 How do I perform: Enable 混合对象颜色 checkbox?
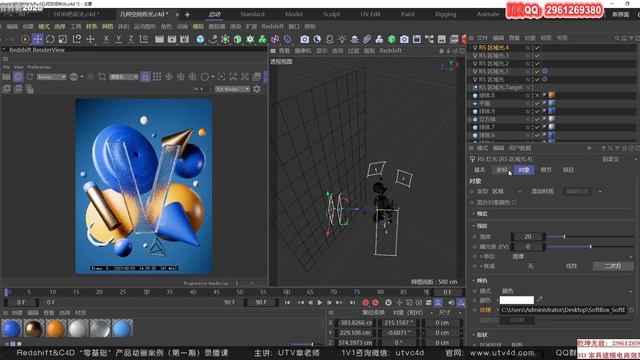pyautogui.click(x=514, y=202)
